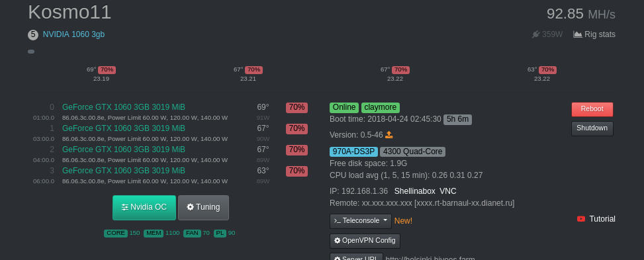Click the claymore miner badge
Screen dimensions: 644x260
(381, 108)
